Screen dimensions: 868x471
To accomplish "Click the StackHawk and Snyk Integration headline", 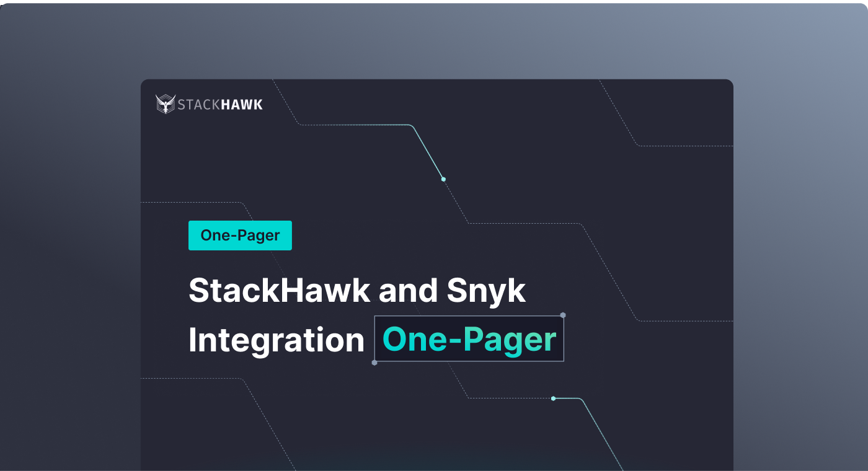I will click(x=356, y=289).
